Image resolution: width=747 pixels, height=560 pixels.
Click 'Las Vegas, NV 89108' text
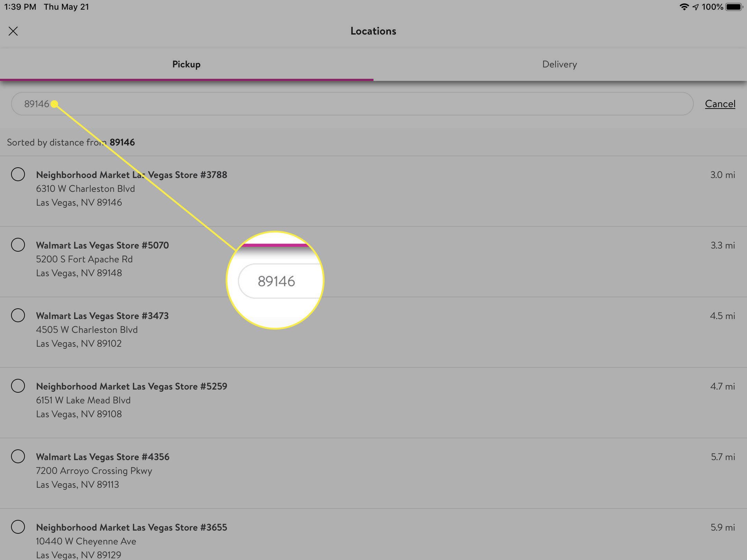pyautogui.click(x=79, y=414)
